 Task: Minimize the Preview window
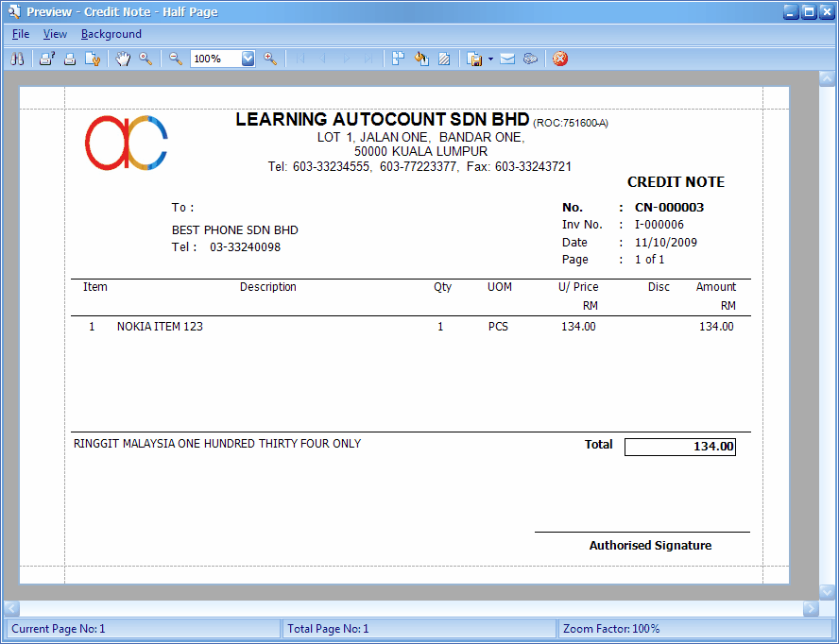792,11
